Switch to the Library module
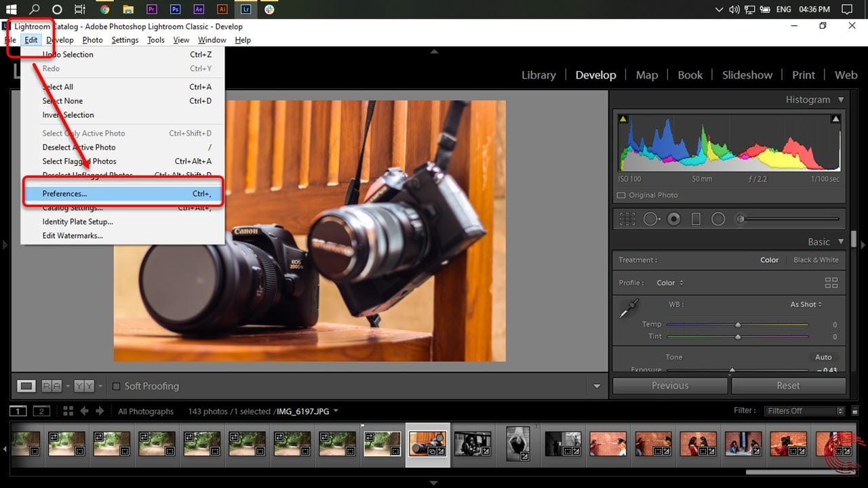This screenshot has height=488, width=868. coord(538,75)
